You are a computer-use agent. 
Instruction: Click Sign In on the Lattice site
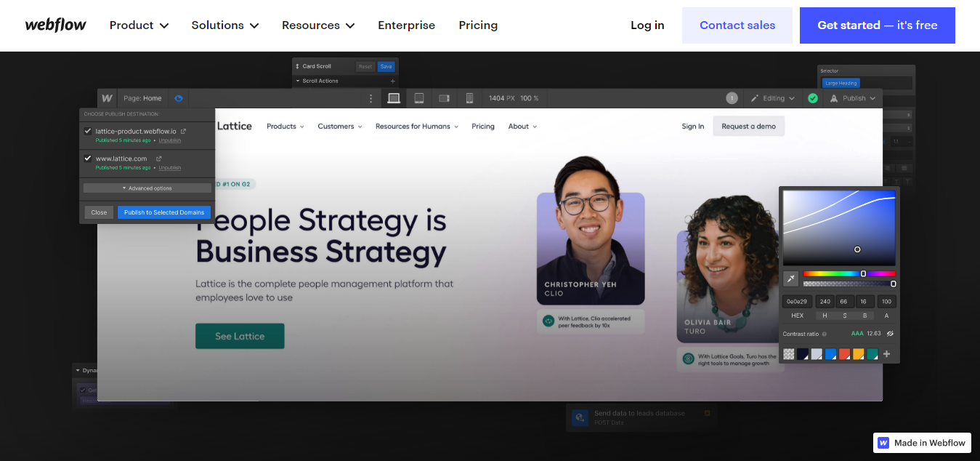[x=693, y=127]
